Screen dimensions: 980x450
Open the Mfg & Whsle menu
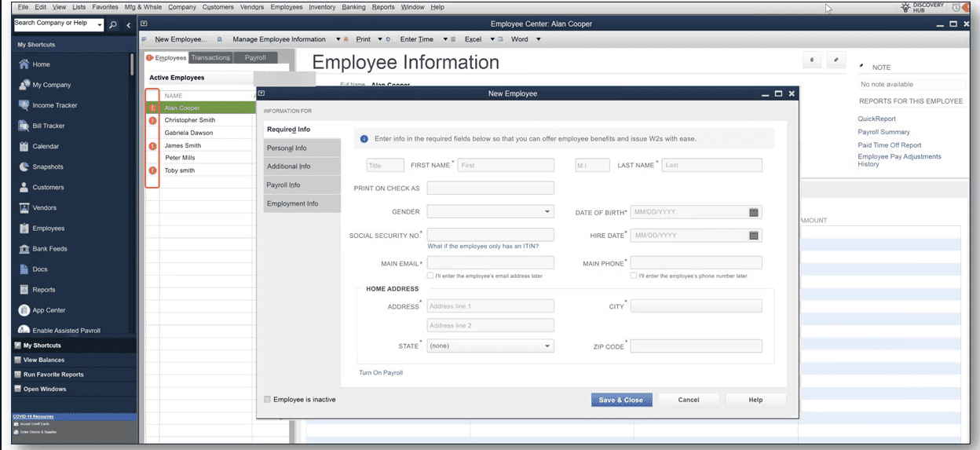coord(143,7)
